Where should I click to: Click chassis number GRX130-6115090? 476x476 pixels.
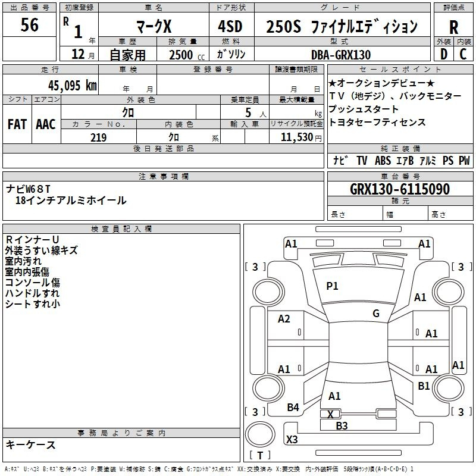[399, 190]
